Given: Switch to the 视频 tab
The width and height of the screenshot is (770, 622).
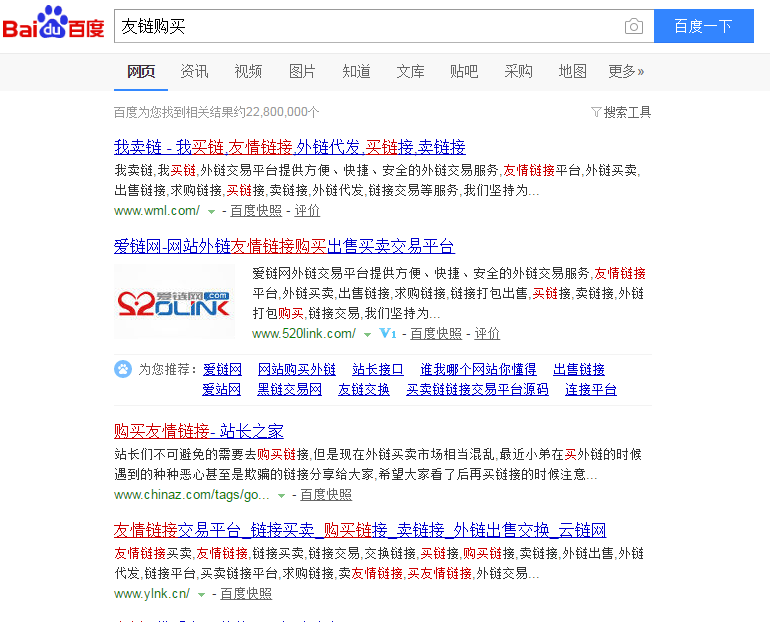Looking at the screenshot, I should pyautogui.click(x=248, y=72).
